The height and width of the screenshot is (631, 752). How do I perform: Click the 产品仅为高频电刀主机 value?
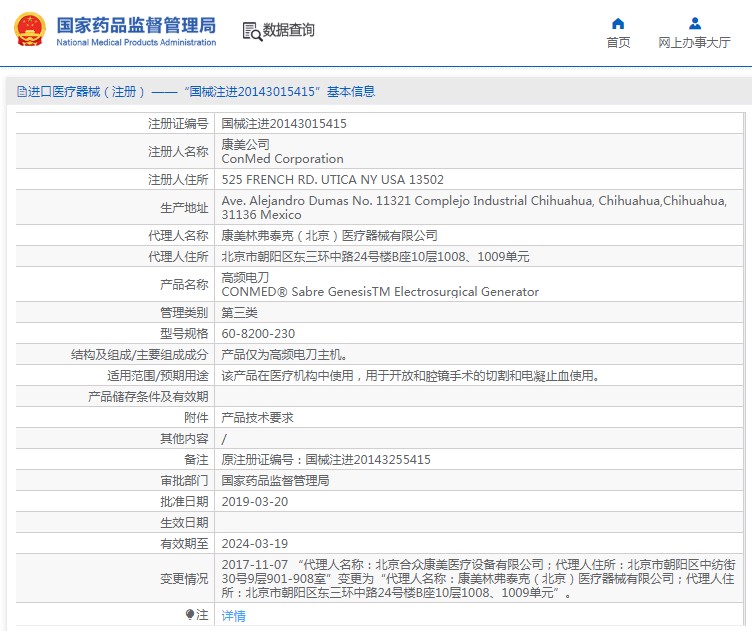pyautogui.click(x=284, y=355)
